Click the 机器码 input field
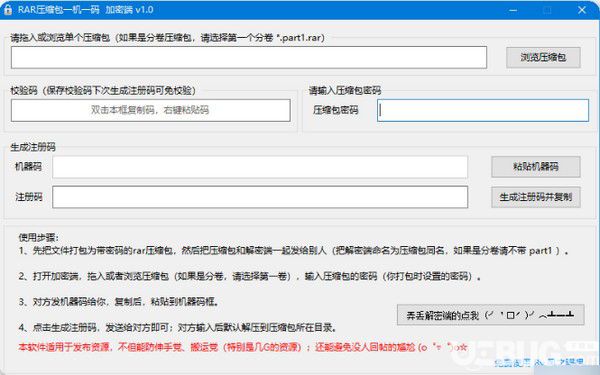 [x=260, y=166]
